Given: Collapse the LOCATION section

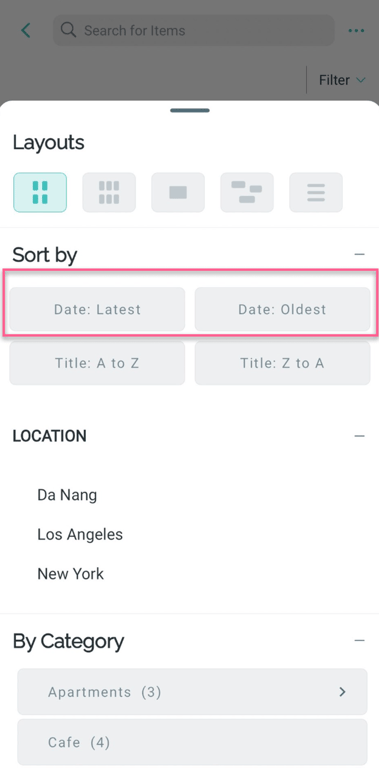Looking at the screenshot, I should [359, 435].
